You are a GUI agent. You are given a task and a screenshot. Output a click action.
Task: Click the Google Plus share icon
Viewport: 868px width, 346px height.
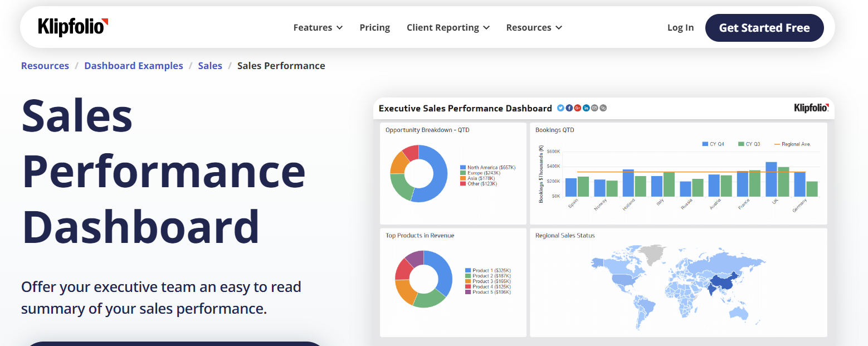578,108
